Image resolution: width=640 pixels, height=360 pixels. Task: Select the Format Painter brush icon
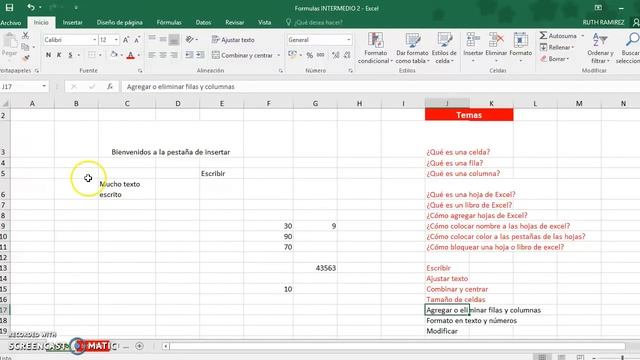25,58
